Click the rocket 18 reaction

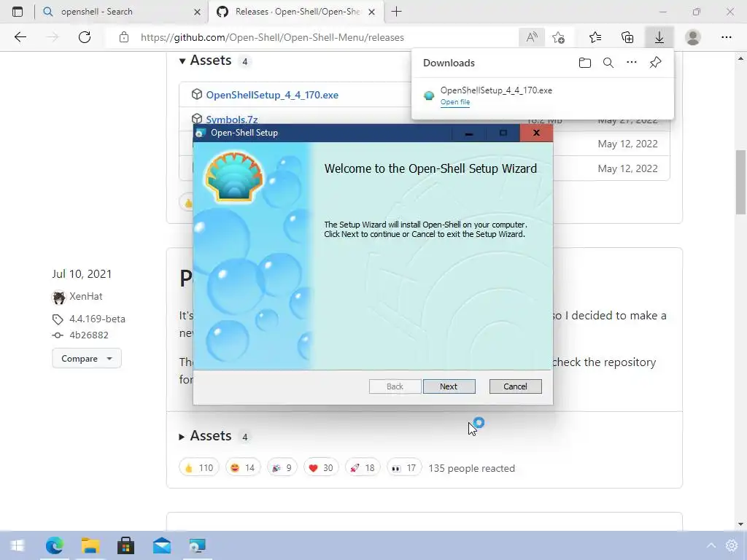tap(363, 467)
